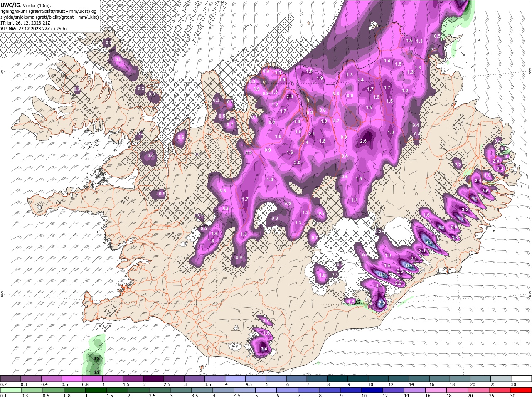Select the top-row legend swatch labeled 25
The image size is (532, 399).
click(501, 379)
